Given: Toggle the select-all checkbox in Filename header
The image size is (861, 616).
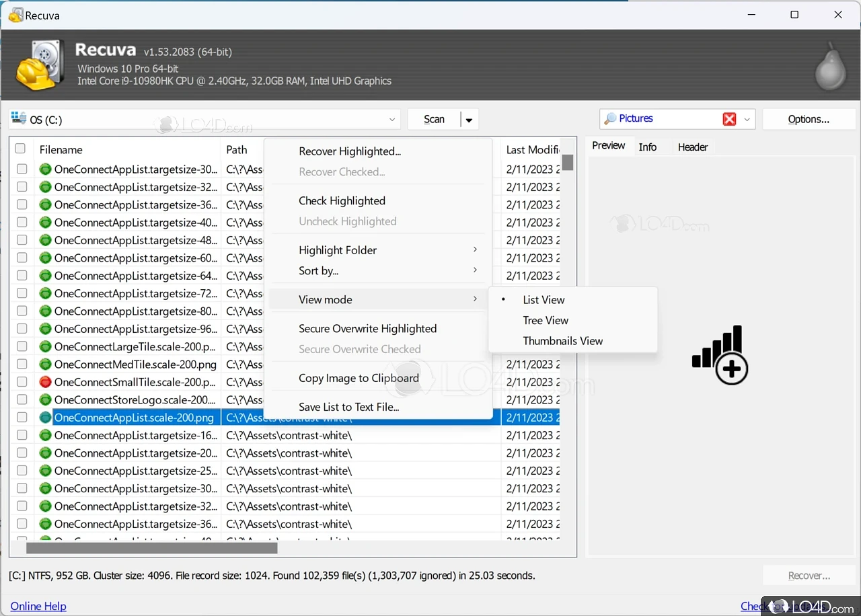Looking at the screenshot, I should (20, 149).
